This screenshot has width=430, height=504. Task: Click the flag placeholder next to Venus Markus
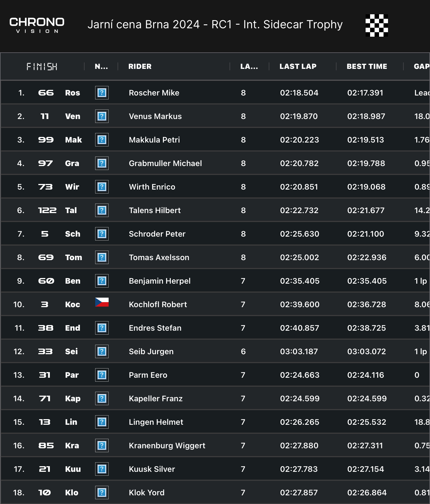click(102, 116)
